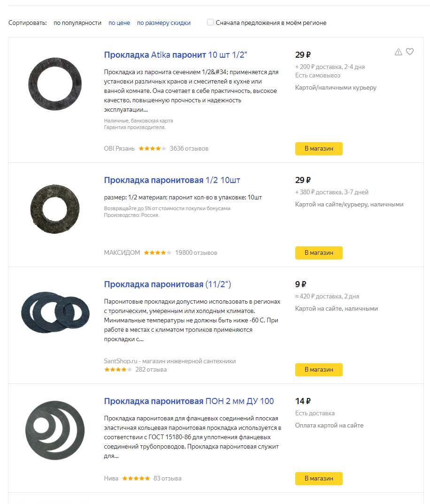This screenshot has height=504, width=430.
Task: Open 'Прокладка паронитовая ПОН 2 мм' link
Action: click(189, 401)
